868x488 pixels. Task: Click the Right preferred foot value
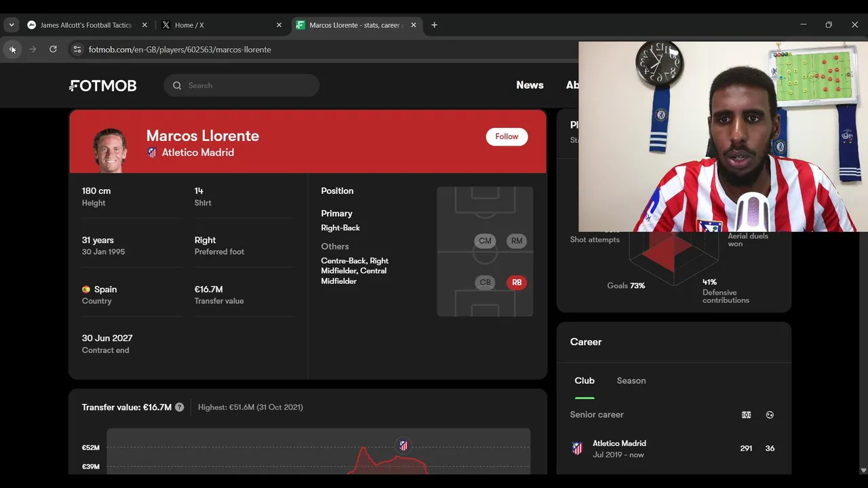click(205, 240)
